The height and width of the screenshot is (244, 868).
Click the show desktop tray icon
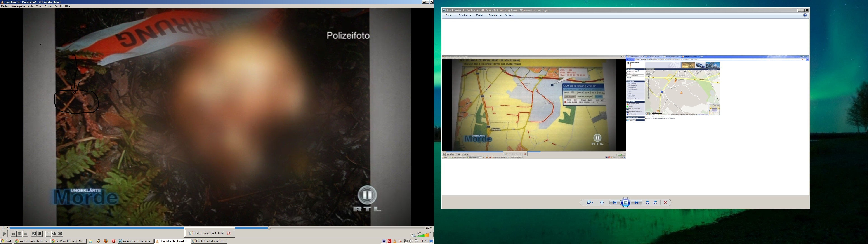431,241
